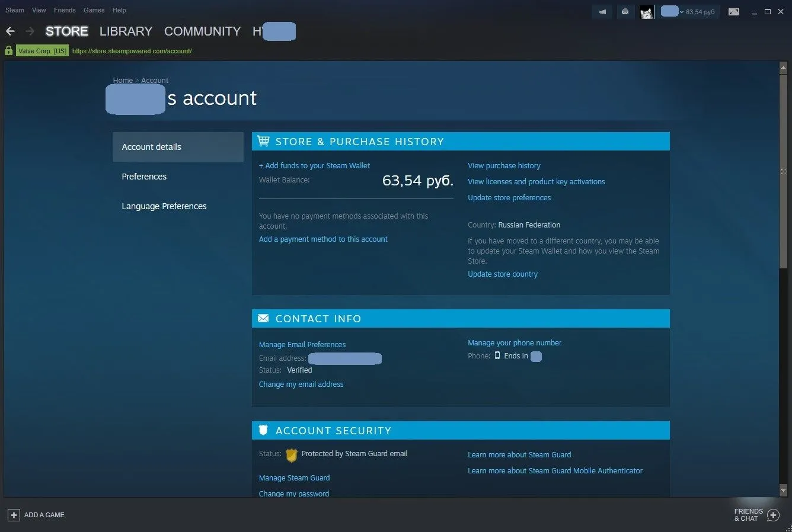Image resolution: width=792 pixels, height=532 pixels.
Task: Click the Add a Game plus icon
Action: (14, 515)
